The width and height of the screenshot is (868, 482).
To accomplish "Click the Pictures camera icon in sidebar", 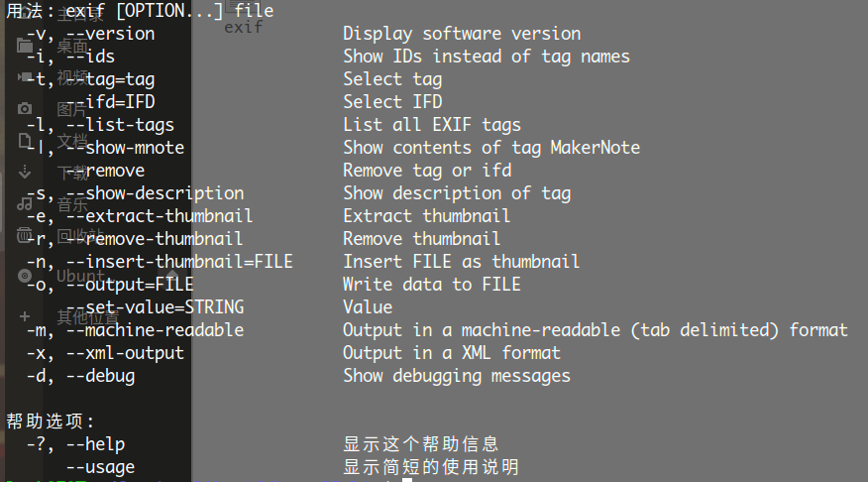I will tap(25, 108).
